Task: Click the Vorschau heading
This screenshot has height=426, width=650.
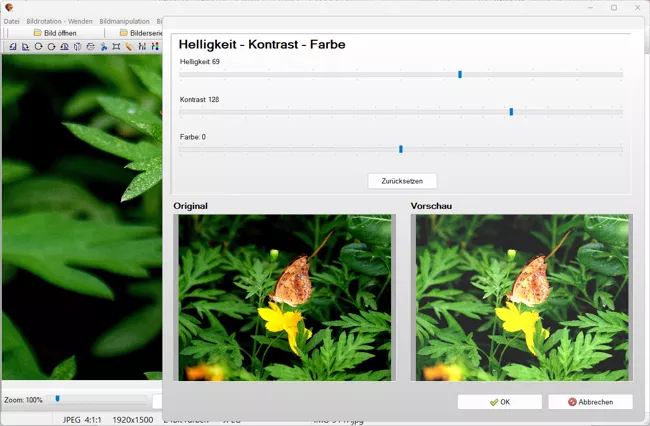Action: click(431, 206)
